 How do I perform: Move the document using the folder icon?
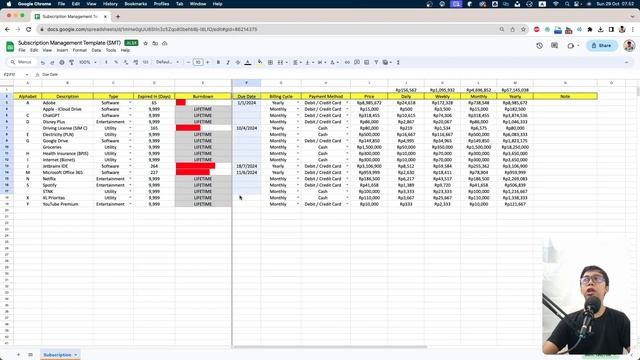(x=155, y=43)
